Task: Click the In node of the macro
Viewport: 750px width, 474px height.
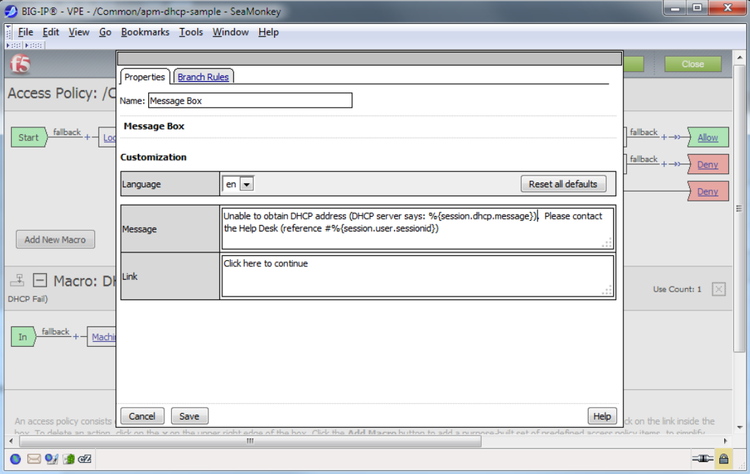Action: (x=23, y=337)
